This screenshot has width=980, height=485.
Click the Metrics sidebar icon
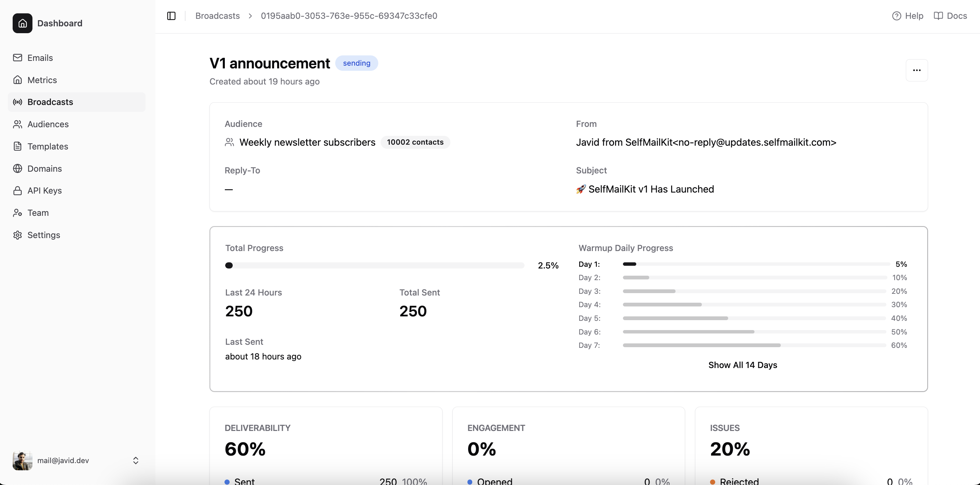pos(17,80)
